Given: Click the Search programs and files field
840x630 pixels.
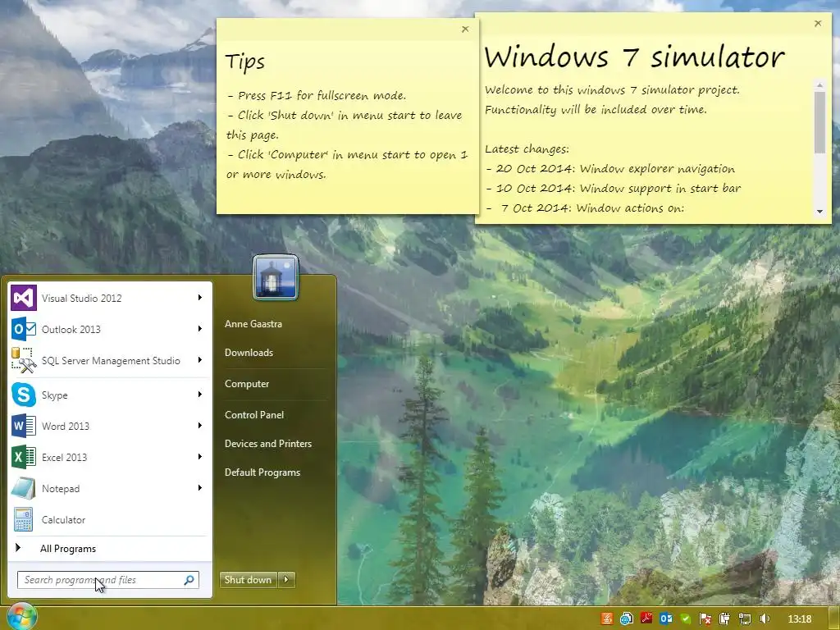Looking at the screenshot, I should tap(107, 580).
